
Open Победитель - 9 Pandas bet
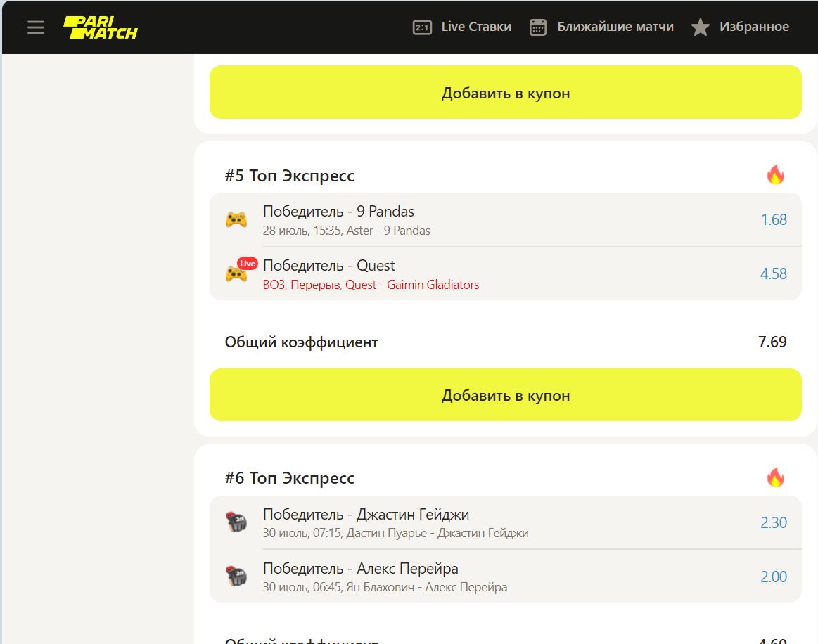tap(338, 211)
